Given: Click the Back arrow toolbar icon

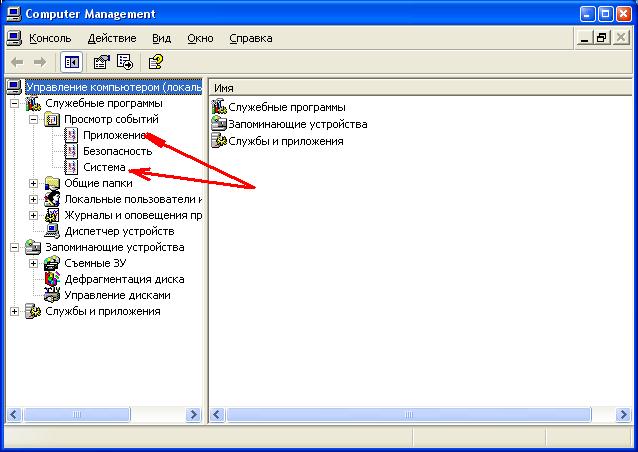Looking at the screenshot, I should 17,62.
